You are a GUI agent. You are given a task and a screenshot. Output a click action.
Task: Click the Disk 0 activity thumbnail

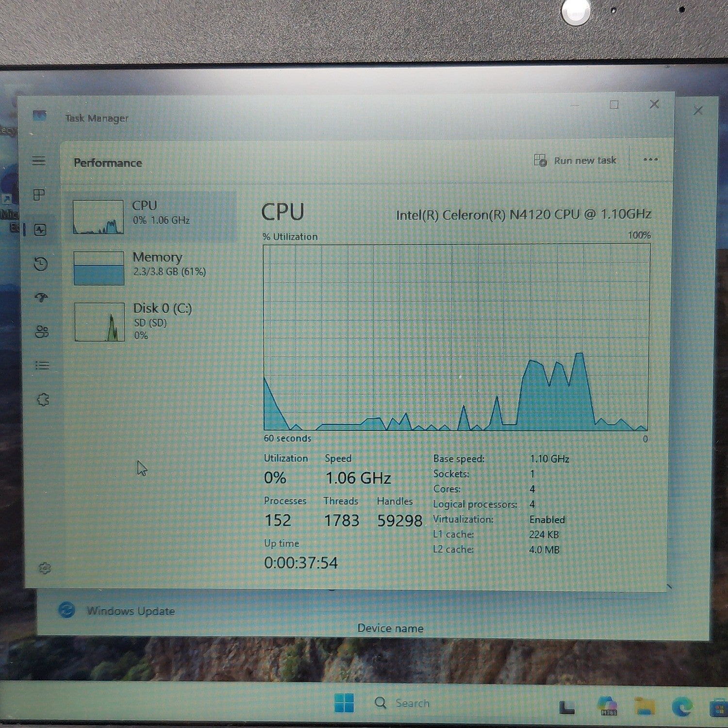(99, 322)
